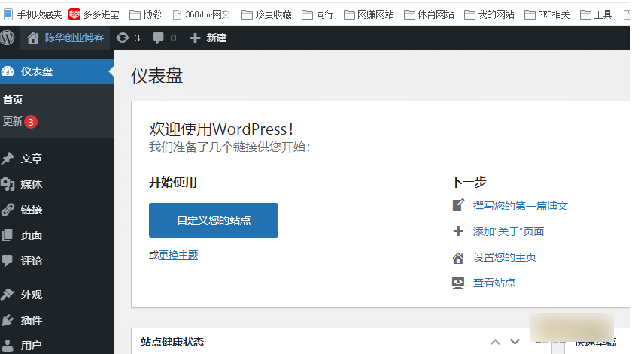644x354 pixels.
Task: Click the 仪表盘 dashboard gauge icon
Action: click(8, 71)
